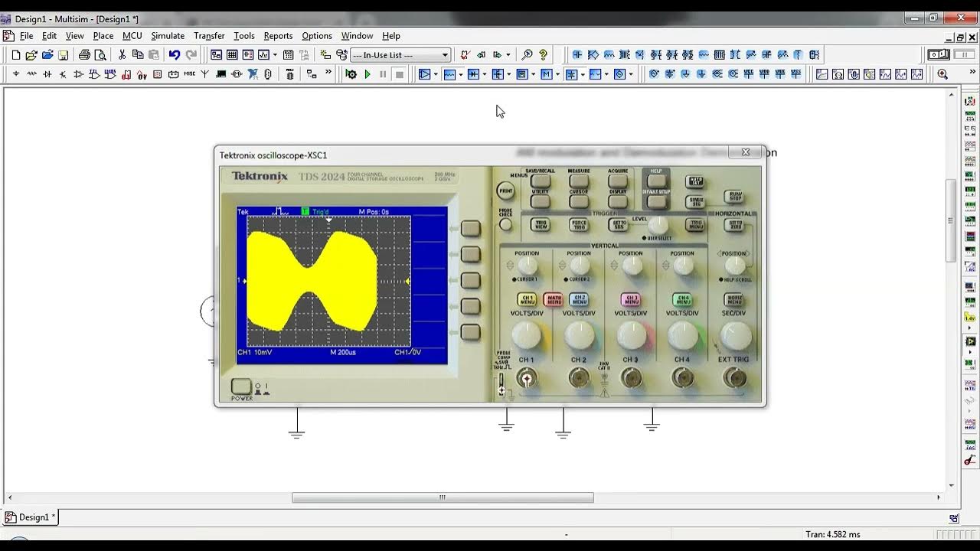Open Multisim help question-mark icon
This screenshot has width=980, height=551.
[x=543, y=55]
